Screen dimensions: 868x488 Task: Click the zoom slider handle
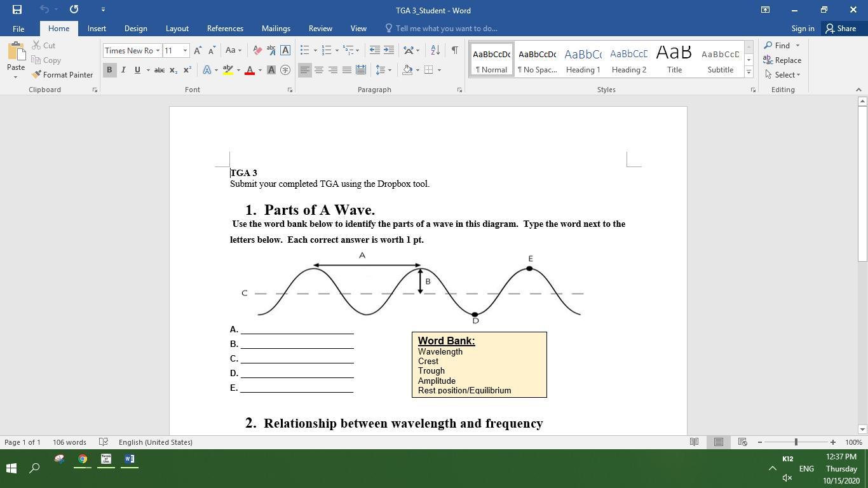coord(796,442)
